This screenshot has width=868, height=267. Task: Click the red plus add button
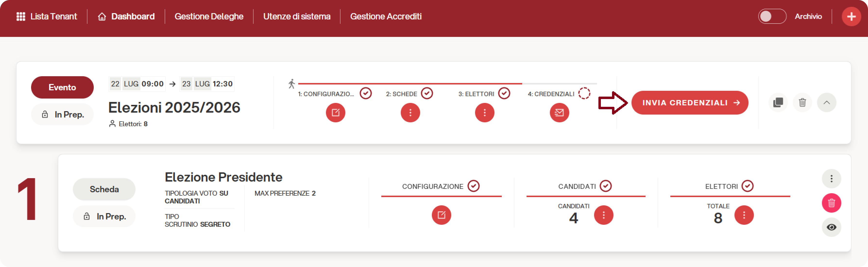click(x=851, y=17)
